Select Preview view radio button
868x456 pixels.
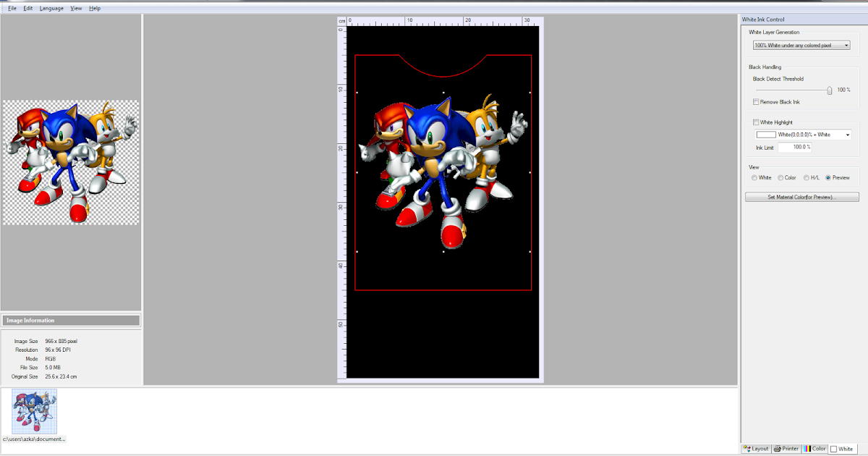(x=828, y=177)
